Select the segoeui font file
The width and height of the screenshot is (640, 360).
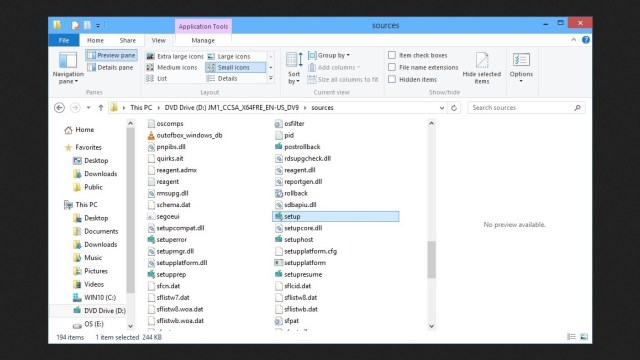click(164, 216)
